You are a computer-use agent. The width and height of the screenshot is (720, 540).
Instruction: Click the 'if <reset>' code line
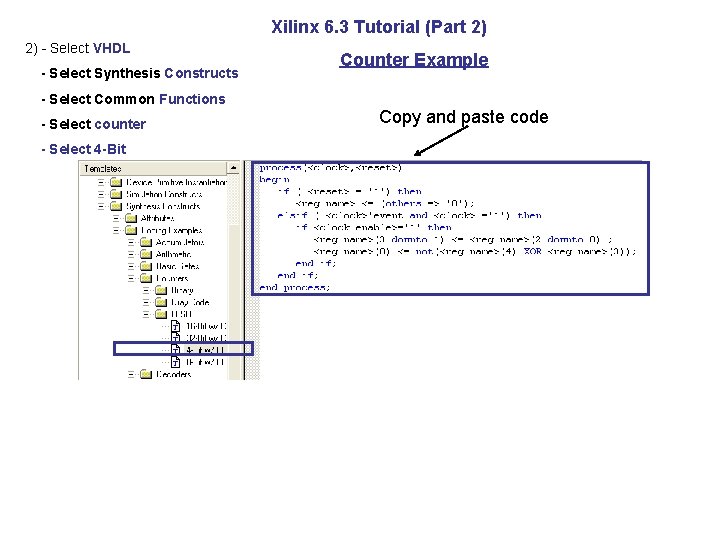[x=349, y=191]
